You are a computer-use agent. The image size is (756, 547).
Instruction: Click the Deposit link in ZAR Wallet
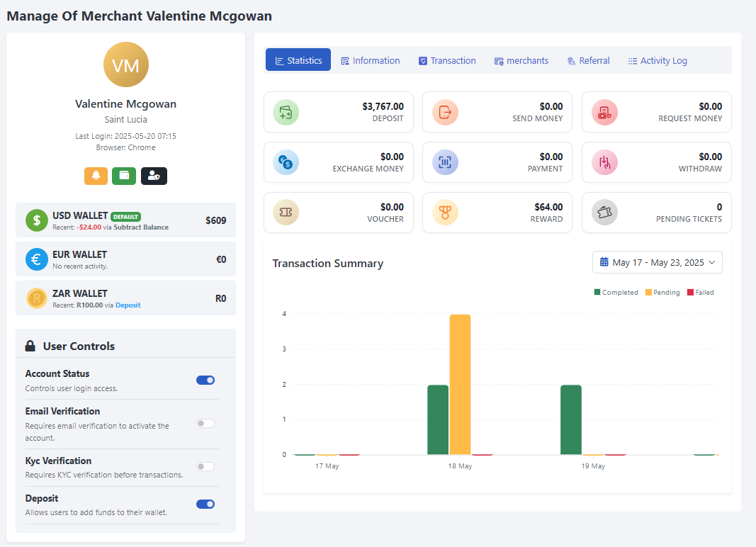[128, 305]
